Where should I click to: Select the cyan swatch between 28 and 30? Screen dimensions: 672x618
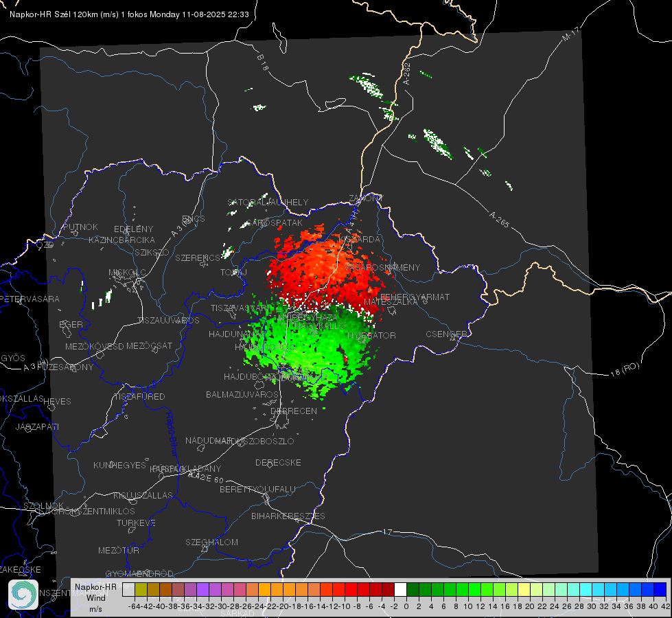pyautogui.click(x=586, y=589)
